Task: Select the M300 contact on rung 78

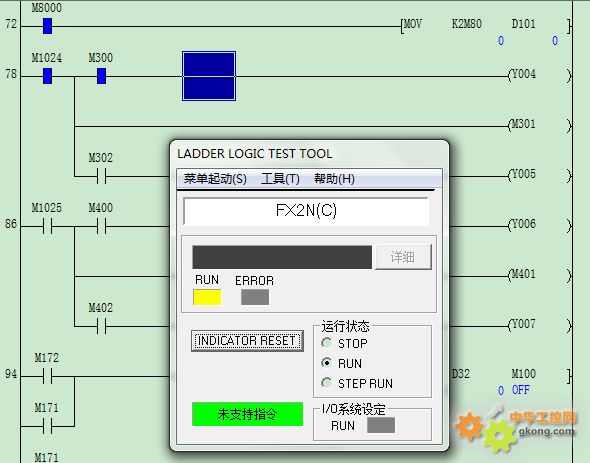Action: click(x=101, y=76)
